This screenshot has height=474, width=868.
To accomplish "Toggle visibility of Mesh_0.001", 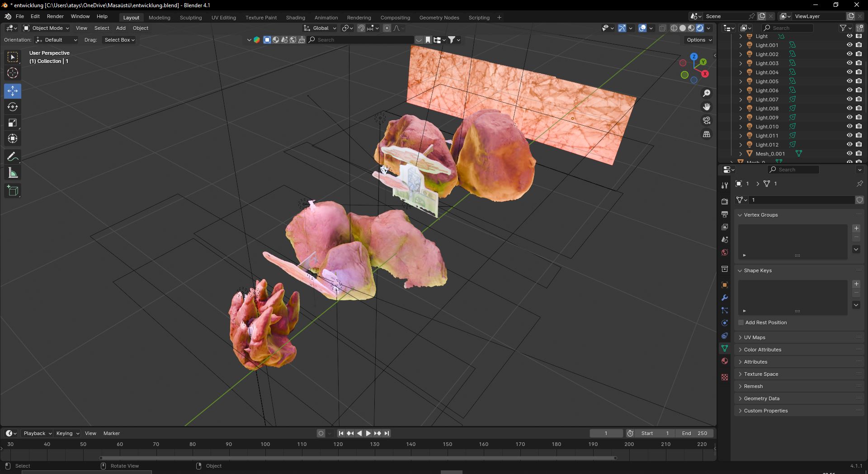I will click(849, 154).
